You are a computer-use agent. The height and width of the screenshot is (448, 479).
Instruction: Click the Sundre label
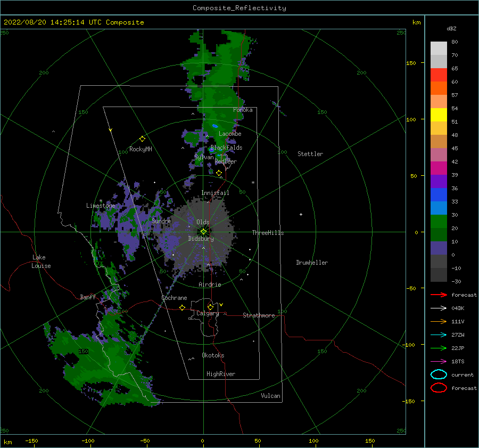161,221
